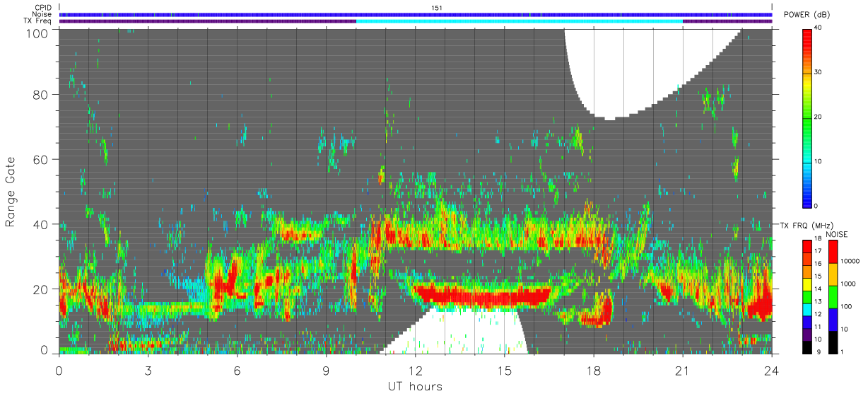Click the "TX FRQ (MHz)" legend title

[803, 225]
